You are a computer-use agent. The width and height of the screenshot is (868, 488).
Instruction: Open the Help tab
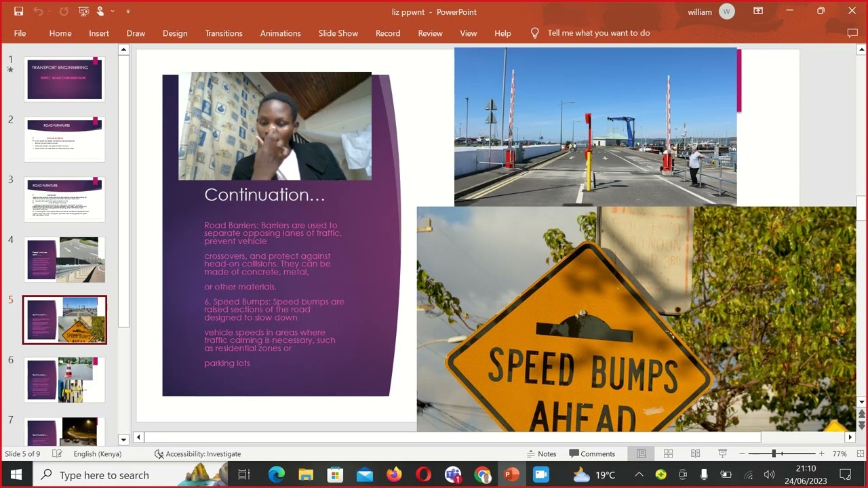(x=502, y=33)
